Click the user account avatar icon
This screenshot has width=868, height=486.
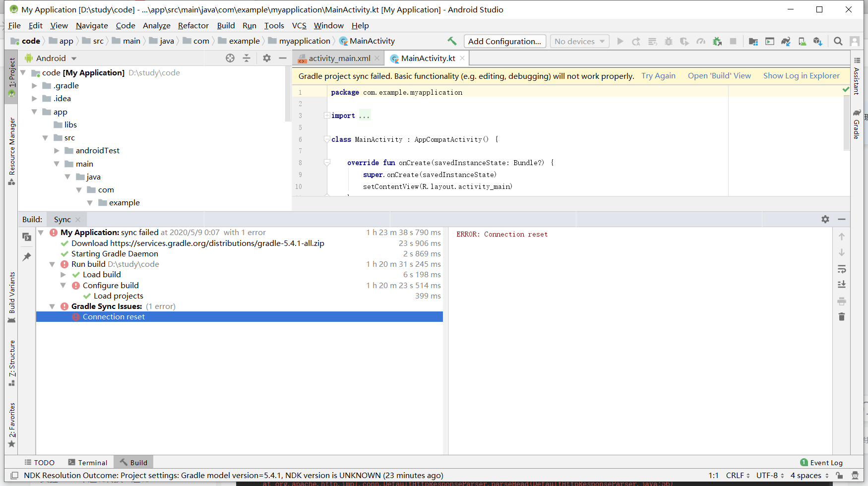click(x=855, y=41)
